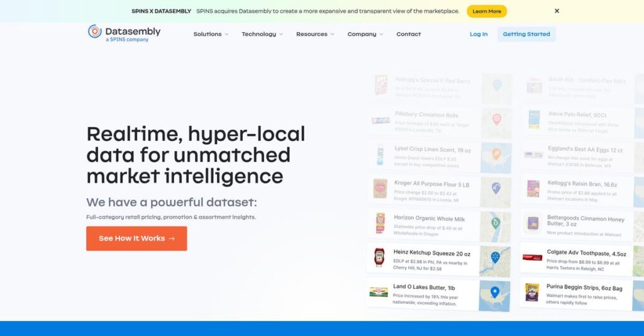Screen dimensions: 644x336
Task: Click the Datasembly logo icon
Action: pyautogui.click(x=94, y=31)
